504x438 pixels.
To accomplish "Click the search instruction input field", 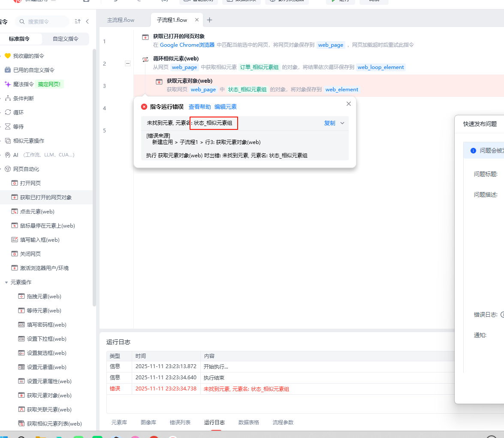I will (42, 21).
